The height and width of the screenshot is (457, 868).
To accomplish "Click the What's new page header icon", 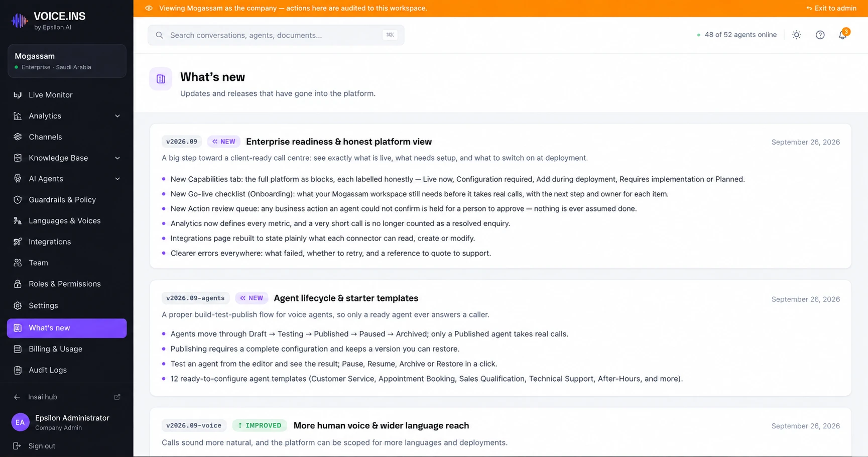I will [x=161, y=79].
